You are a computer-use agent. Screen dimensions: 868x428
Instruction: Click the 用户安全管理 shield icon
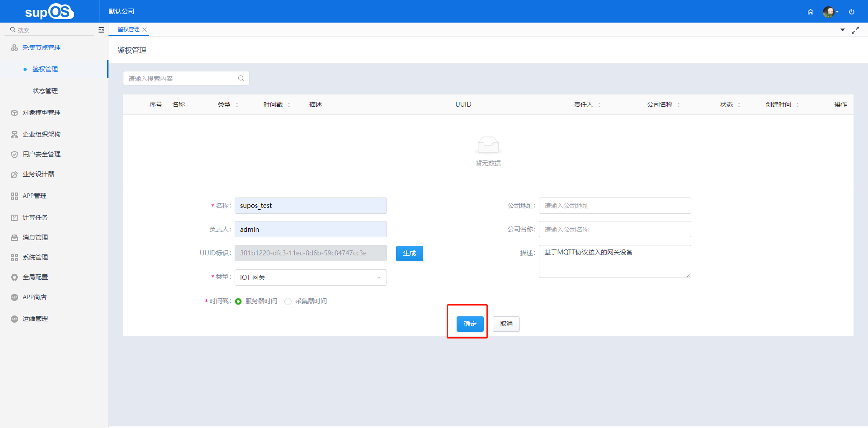(x=14, y=154)
